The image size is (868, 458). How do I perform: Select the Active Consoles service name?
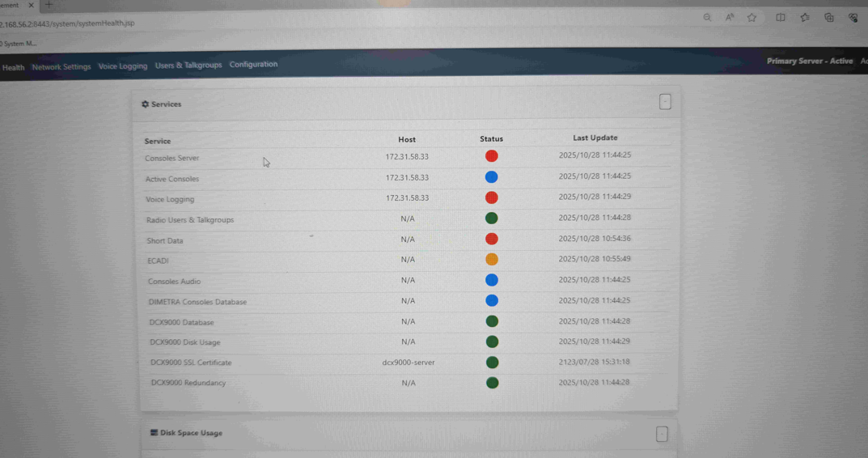pos(172,180)
